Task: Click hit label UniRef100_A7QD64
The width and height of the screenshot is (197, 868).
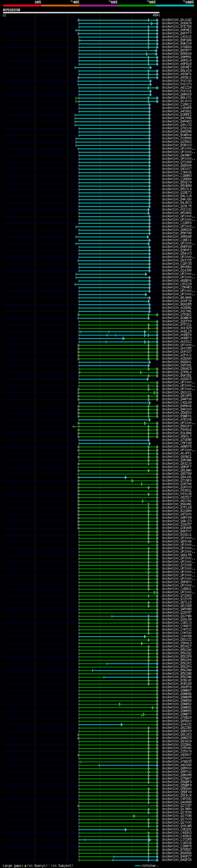Action: [x=177, y=47]
